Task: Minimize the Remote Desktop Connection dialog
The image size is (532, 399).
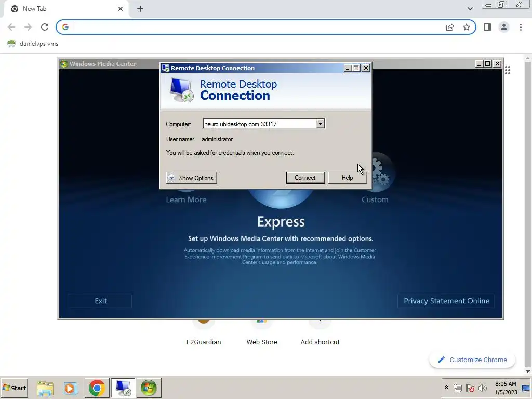Action: [x=347, y=68]
